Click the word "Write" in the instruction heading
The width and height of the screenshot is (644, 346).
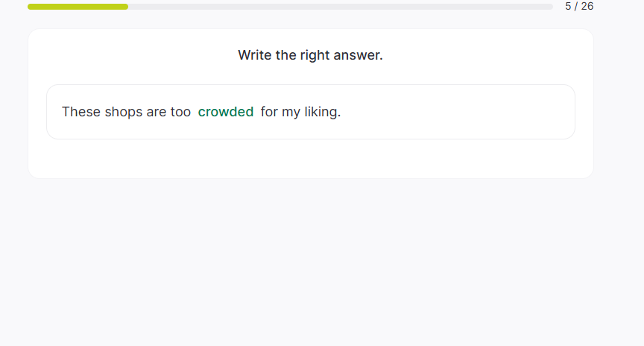coord(255,55)
